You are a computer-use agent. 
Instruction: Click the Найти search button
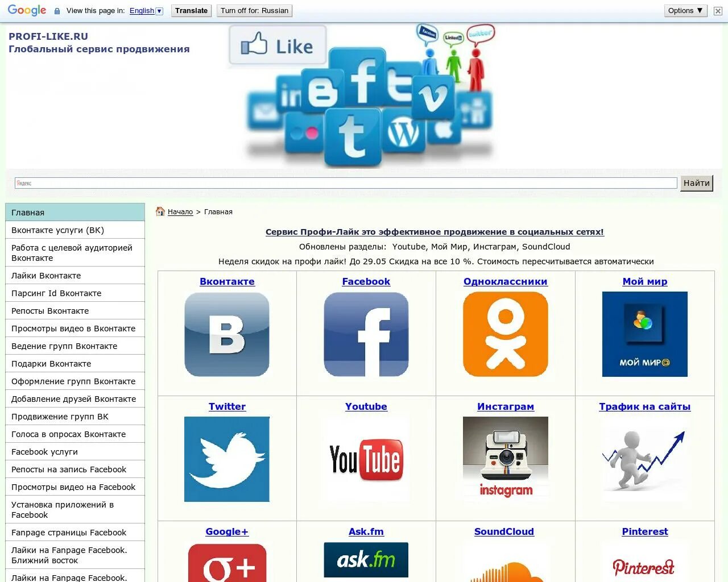[697, 183]
